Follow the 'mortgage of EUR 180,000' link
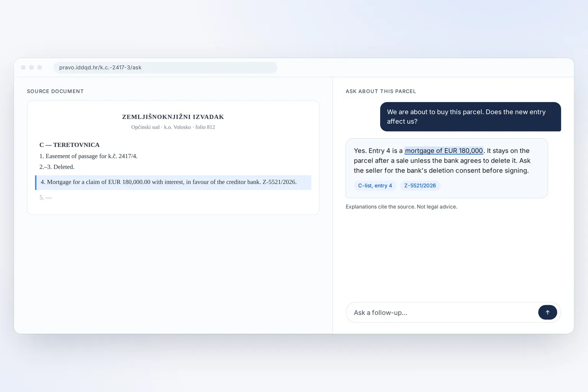The image size is (588, 392). click(444, 151)
